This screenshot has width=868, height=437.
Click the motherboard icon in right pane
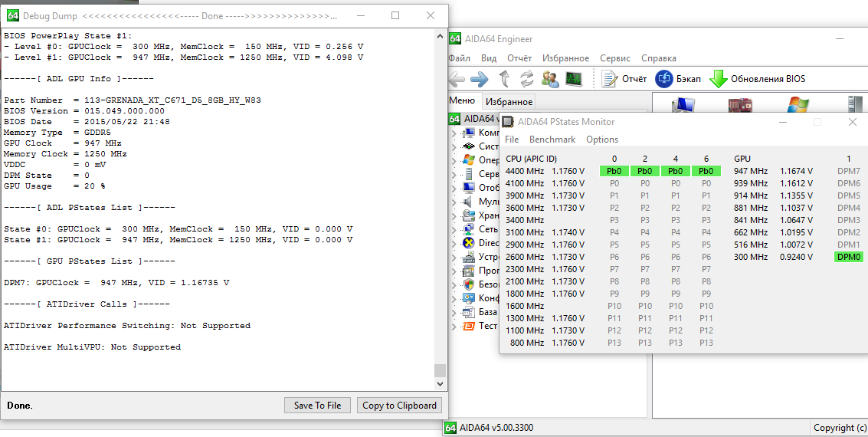739,103
